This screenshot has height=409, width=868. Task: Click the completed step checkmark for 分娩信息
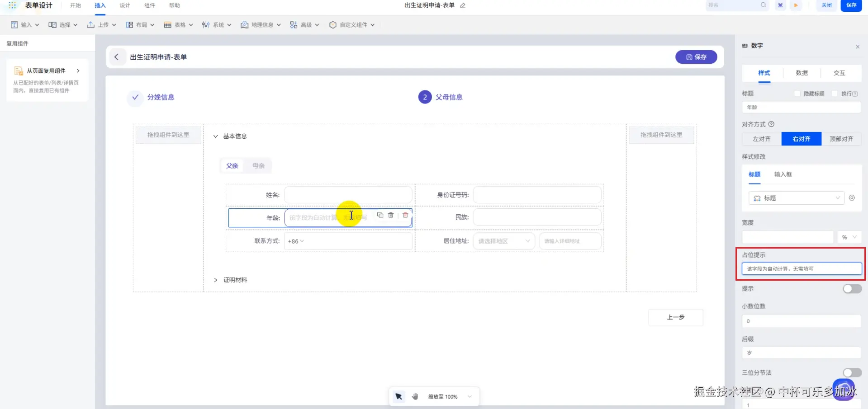[x=135, y=97]
